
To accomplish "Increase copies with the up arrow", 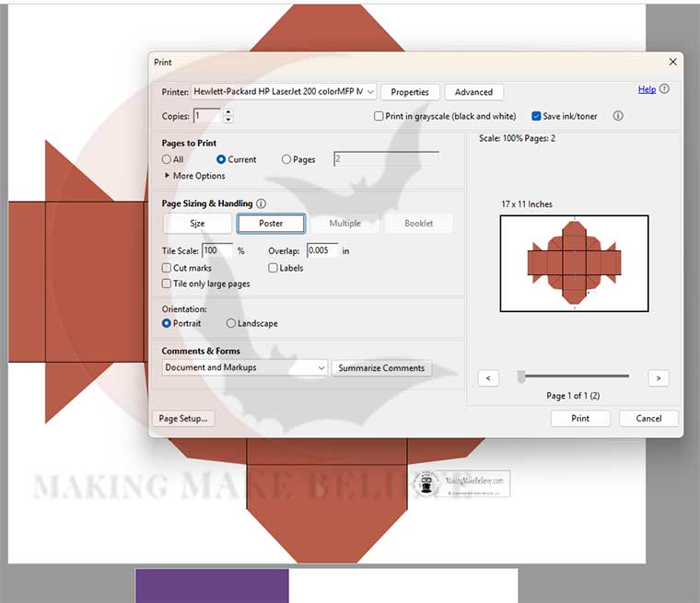I will tap(228, 112).
